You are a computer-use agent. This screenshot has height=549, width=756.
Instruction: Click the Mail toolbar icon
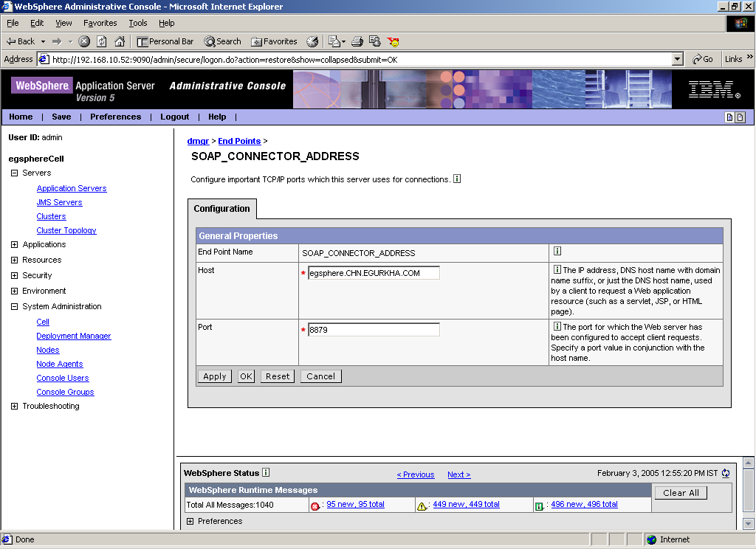pyautogui.click(x=334, y=41)
